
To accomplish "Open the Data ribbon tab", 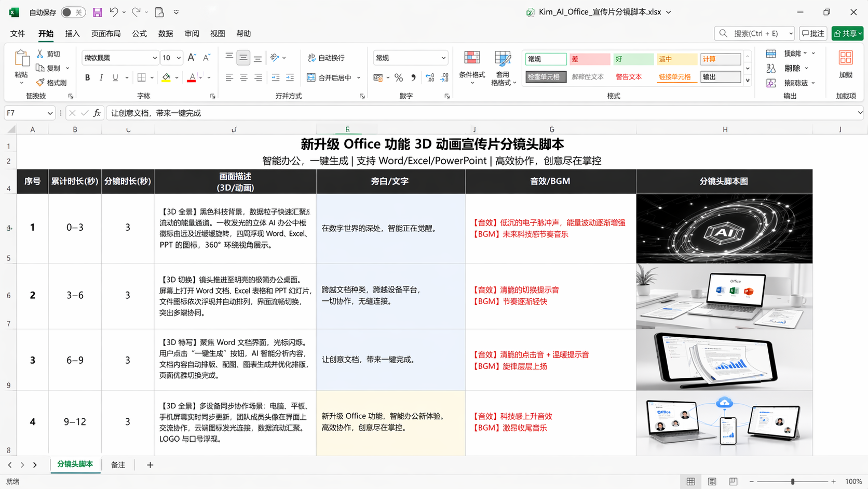I will tap(166, 33).
